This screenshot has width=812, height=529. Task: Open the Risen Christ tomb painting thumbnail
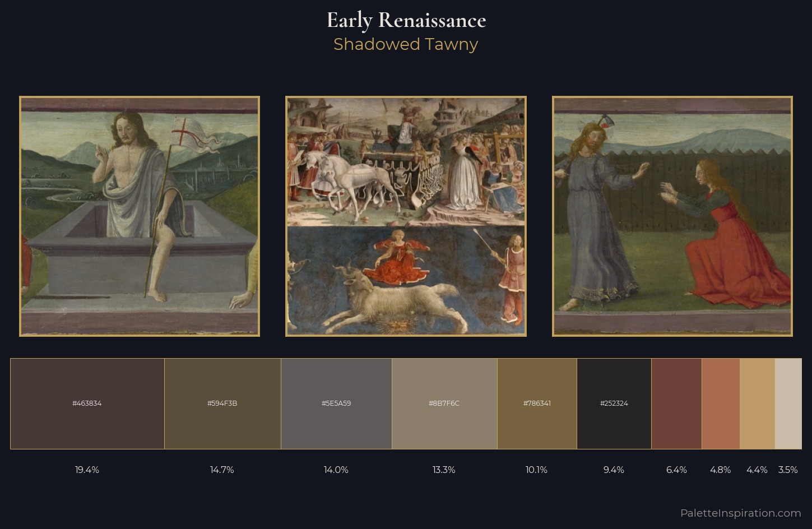(140, 216)
